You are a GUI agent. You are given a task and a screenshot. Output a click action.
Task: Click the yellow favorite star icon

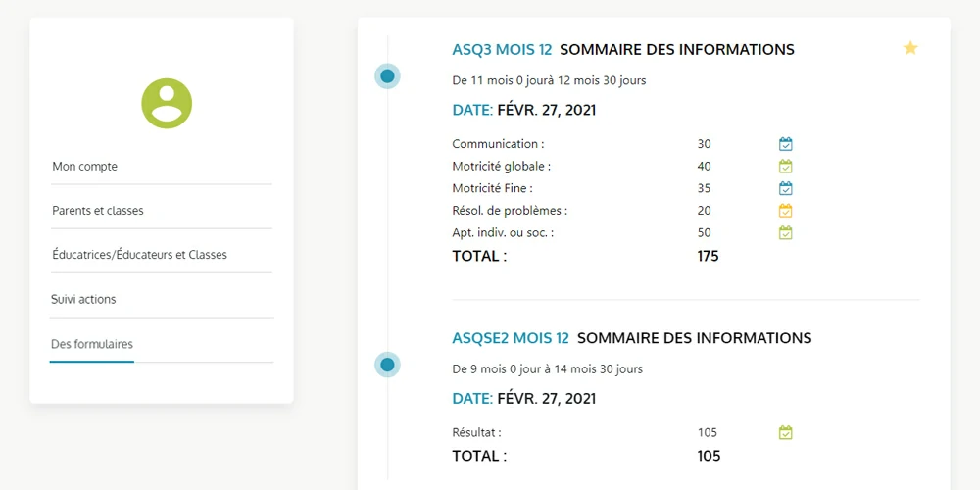(910, 48)
